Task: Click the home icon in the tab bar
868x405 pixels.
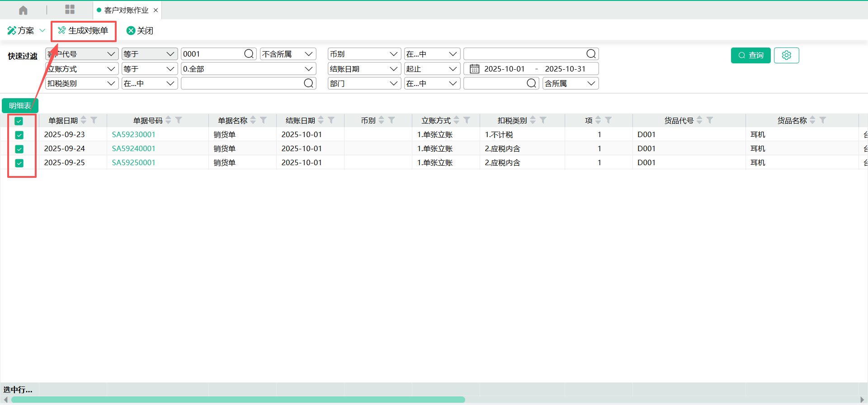Action: tap(23, 10)
